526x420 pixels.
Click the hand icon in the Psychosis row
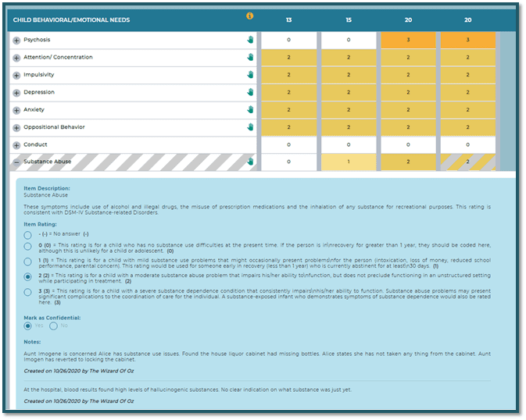[x=251, y=40]
